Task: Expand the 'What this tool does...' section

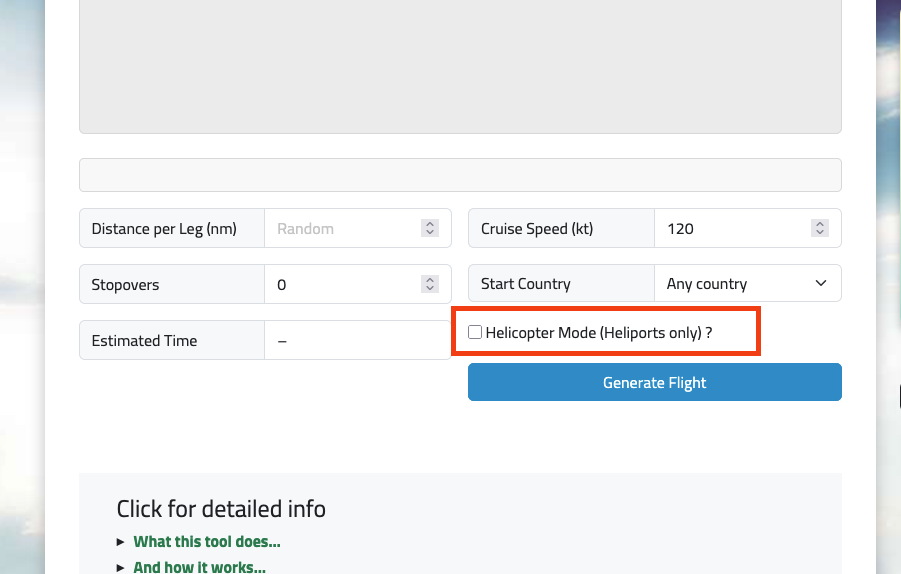Action: pos(206,542)
